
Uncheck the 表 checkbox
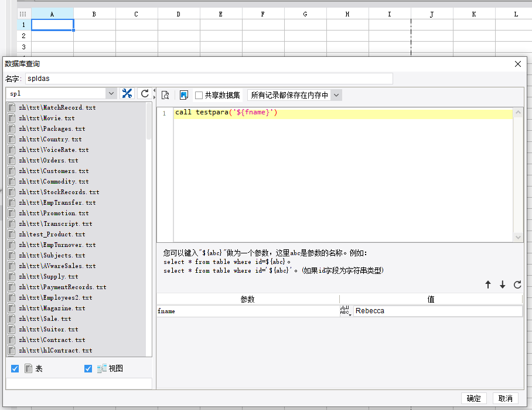point(15,368)
